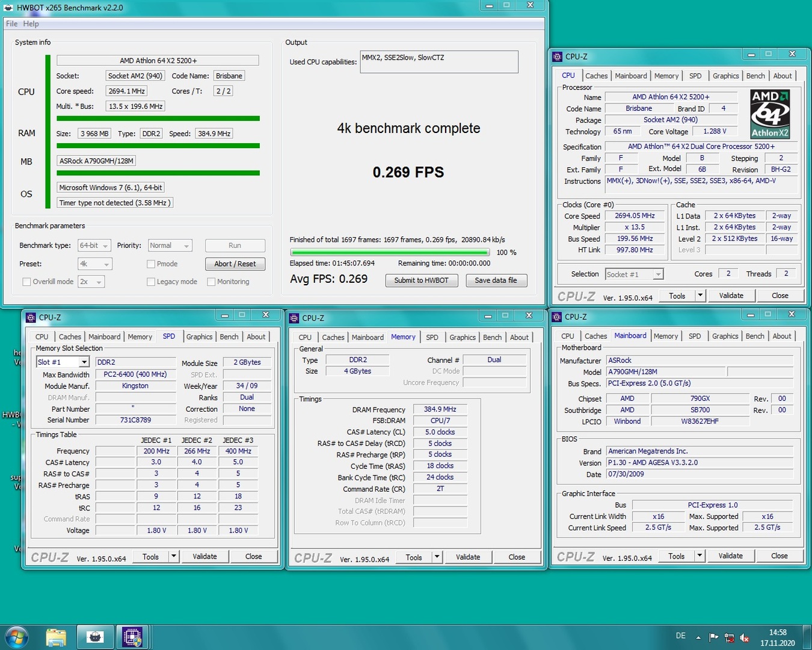Image resolution: width=812 pixels, height=650 pixels.
Task: Expand Tools arrow in CPU-Z CPU window
Action: pos(700,296)
